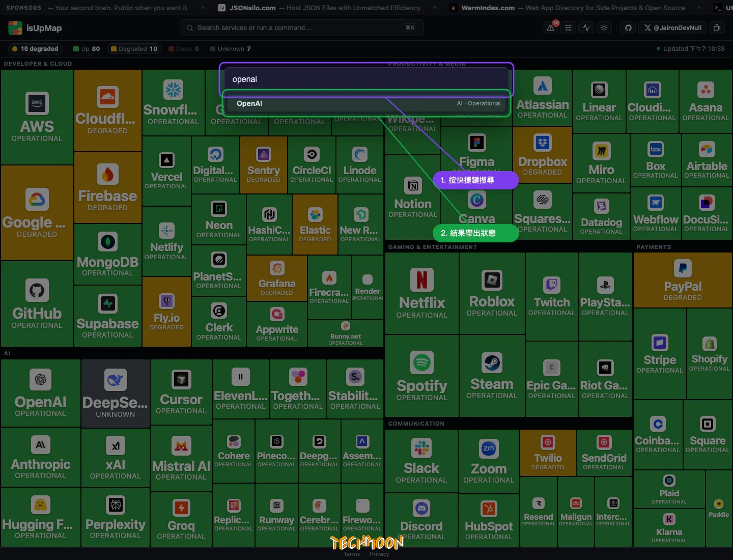The image size is (733, 560).
Task: Open the Shopify tile
Action: [x=709, y=354]
